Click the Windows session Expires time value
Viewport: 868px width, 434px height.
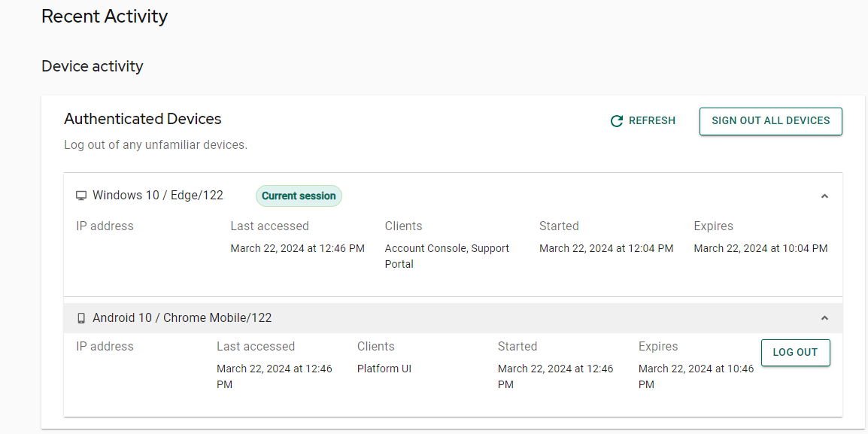pyautogui.click(x=760, y=248)
